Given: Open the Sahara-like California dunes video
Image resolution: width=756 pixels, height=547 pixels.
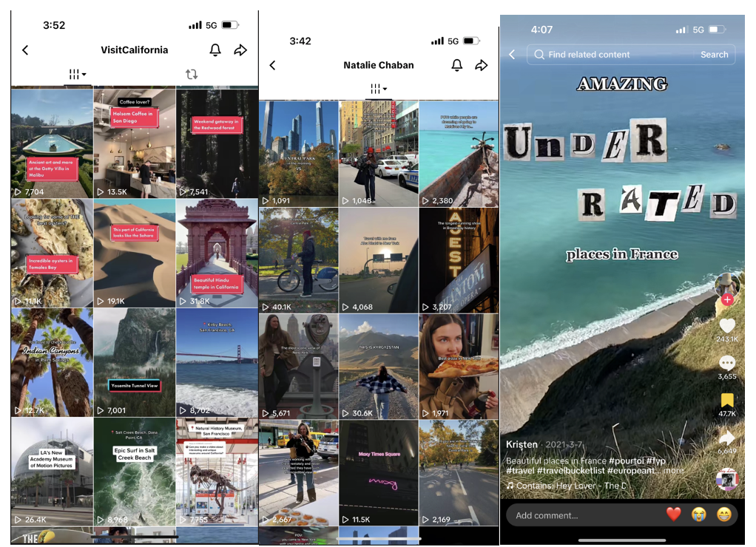Looking at the screenshot, I should pyautogui.click(x=135, y=253).
